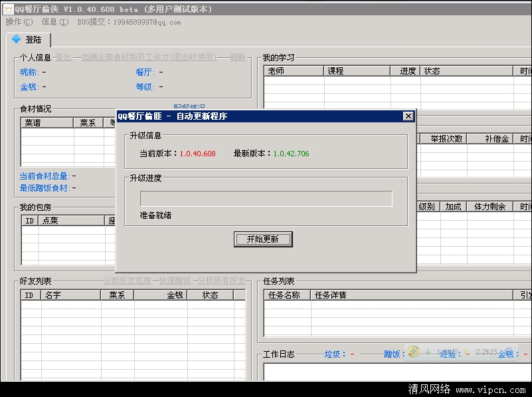Click the ID header in 好友列表
The height and width of the screenshot is (397, 532).
pos(31,295)
